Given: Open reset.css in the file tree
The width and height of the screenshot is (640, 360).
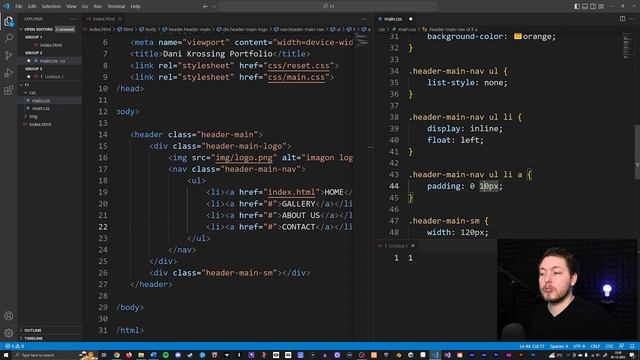Looking at the screenshot, I should tap(41, 109).
